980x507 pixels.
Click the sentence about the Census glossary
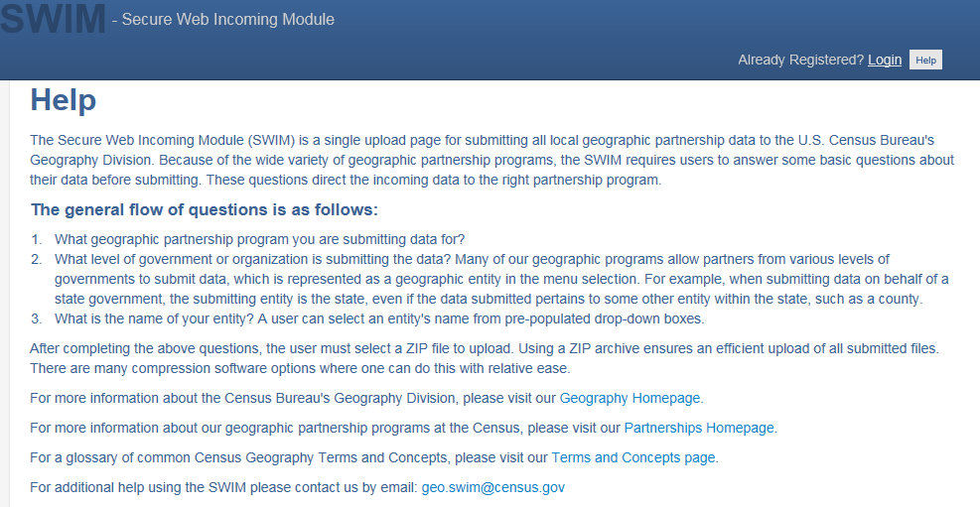[288, 457]
